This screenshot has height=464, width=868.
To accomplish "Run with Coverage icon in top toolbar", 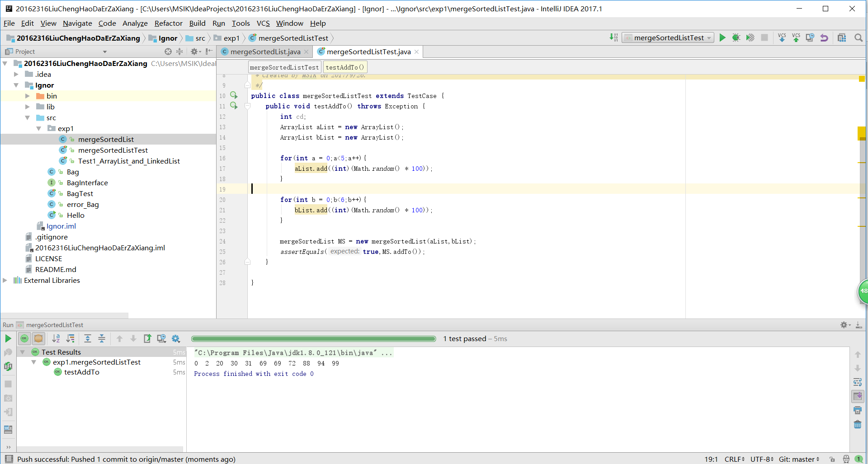I will click(x=750, y=37).
